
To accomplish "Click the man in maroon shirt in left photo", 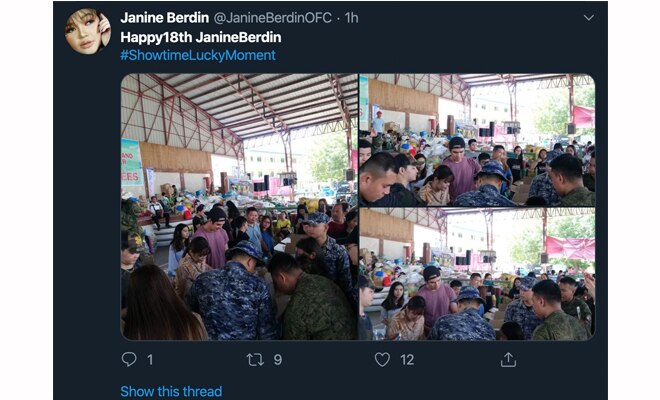I will pyautogui.click(x=213, y=238).
